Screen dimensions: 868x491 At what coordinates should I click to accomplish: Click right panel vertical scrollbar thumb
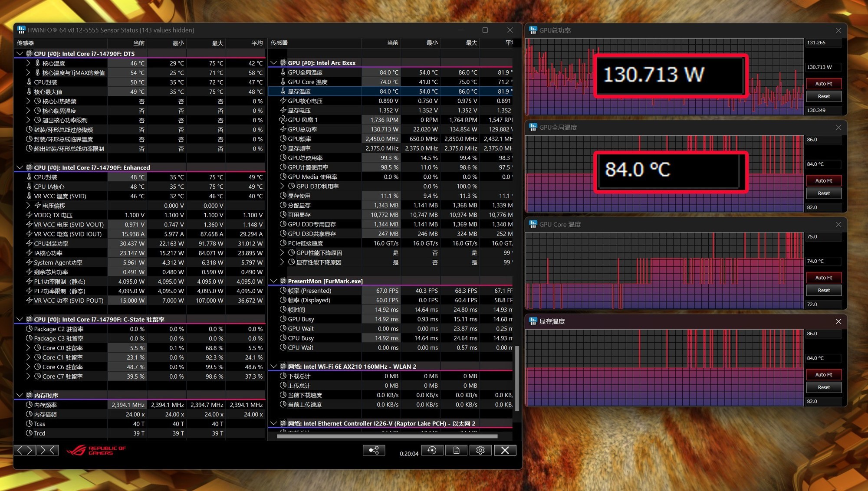517,378
